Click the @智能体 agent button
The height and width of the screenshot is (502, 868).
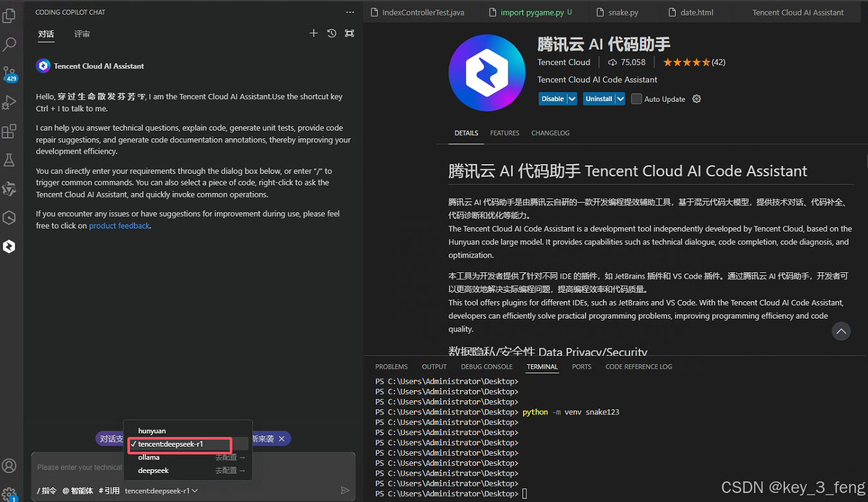(77, 490)
